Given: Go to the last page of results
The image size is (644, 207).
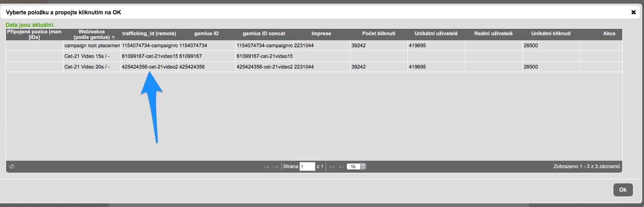Looking at the screenshot, I should point(341,166).
